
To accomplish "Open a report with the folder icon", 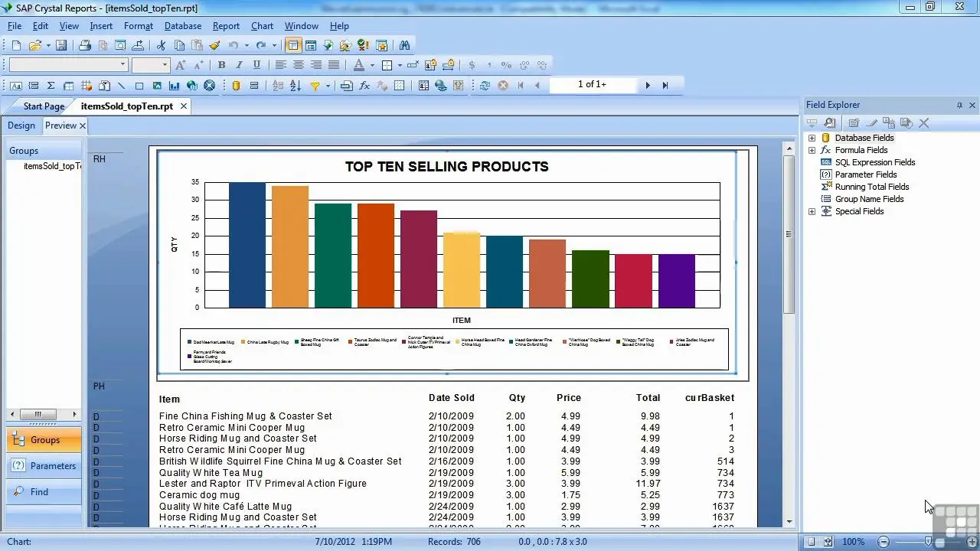I will tap(34, 46).
